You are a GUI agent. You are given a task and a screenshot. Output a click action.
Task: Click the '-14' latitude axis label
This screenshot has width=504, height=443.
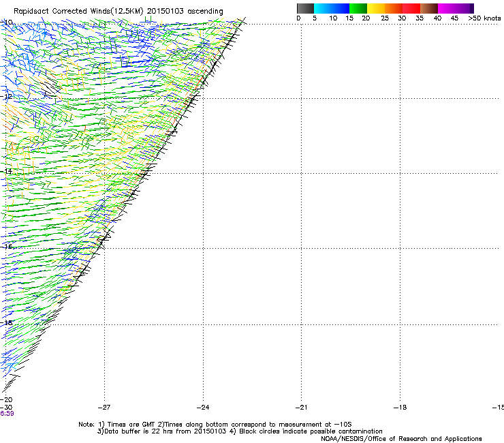coord(6,172)
